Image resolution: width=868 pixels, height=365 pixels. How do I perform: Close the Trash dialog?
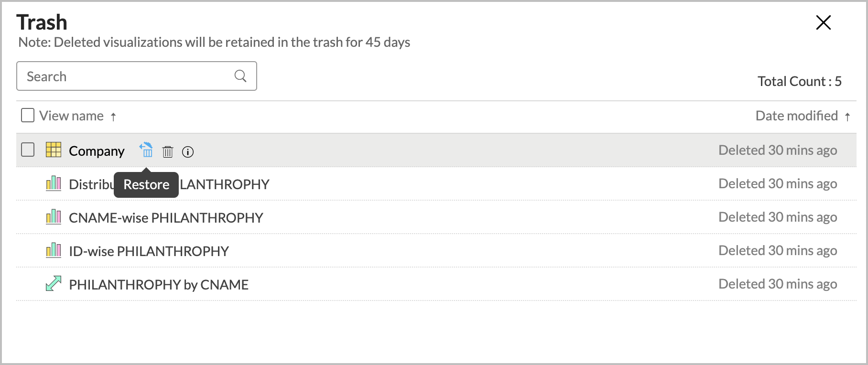point(823,22)
